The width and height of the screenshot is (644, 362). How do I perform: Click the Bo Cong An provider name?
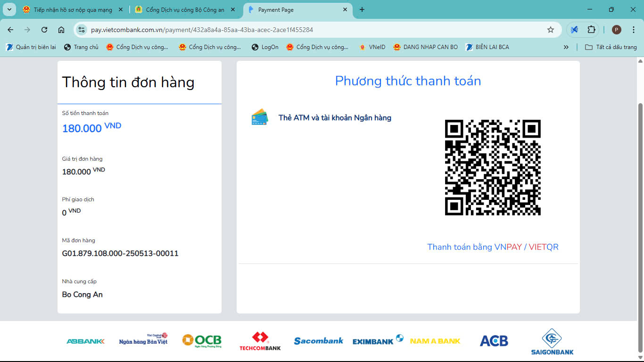[83, 295]
